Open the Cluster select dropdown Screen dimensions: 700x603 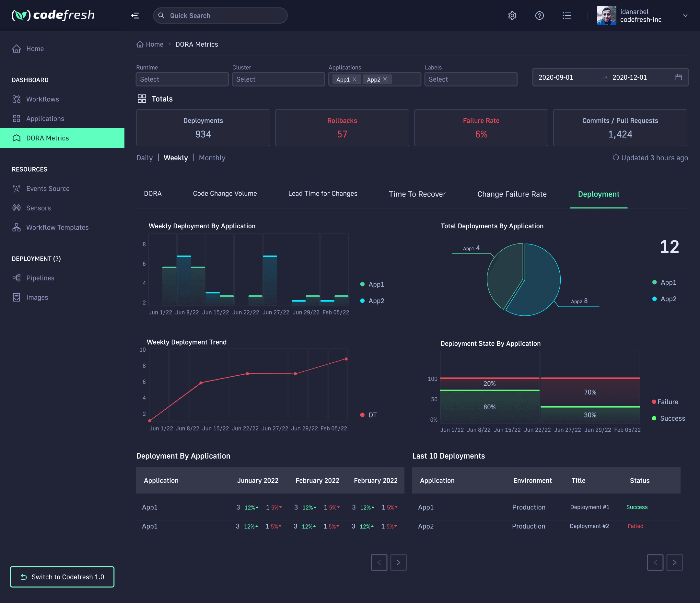278,79
